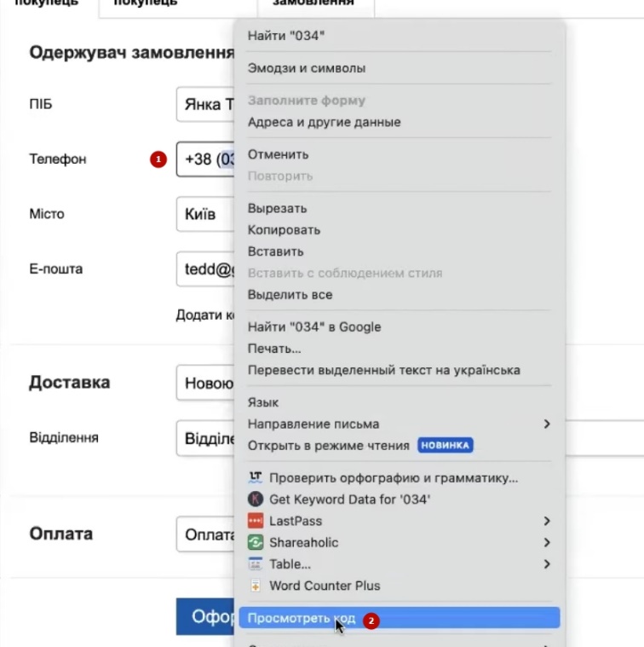
Task: Click the Keyword Data extension icon
Action: (x=255, y=500)
